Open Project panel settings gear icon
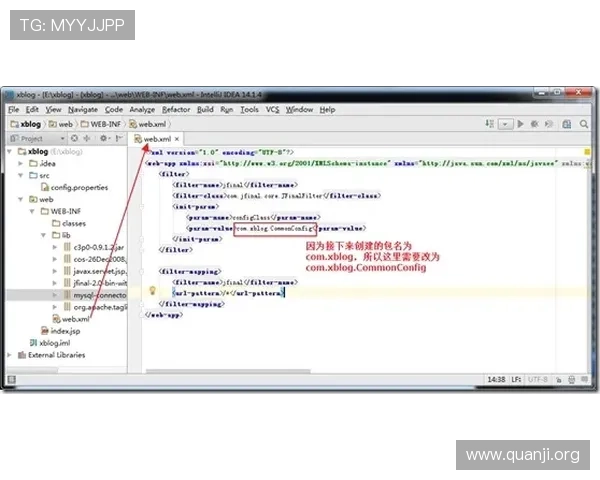600x480 pixels. point(103,139)
